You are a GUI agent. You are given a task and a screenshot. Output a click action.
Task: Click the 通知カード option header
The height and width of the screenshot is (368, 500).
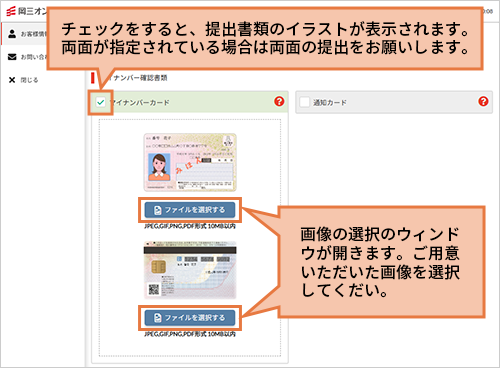(x=394, y=102)
